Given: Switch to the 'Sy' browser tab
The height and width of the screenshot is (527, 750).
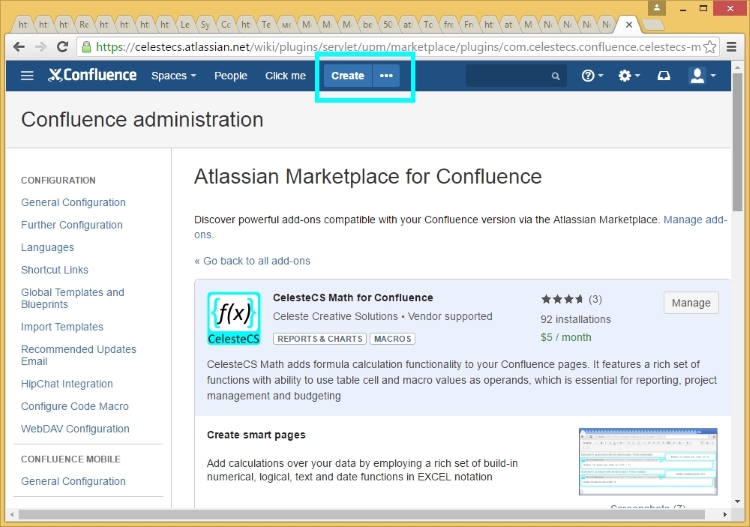Looking at the screenshot, I should pos(205,24).
